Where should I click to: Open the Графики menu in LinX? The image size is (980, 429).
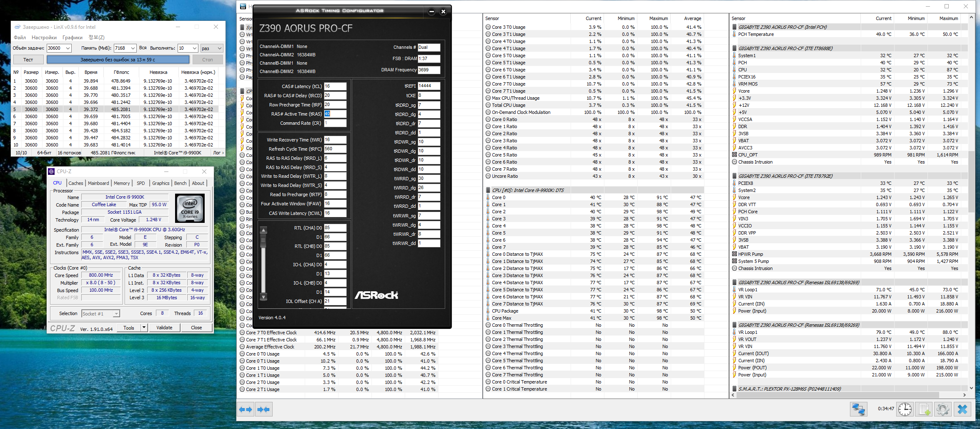coord(73,38)
